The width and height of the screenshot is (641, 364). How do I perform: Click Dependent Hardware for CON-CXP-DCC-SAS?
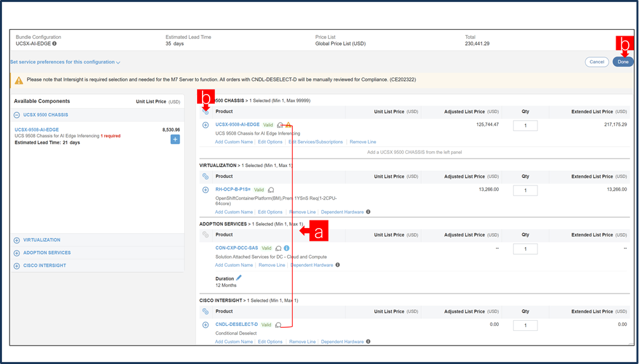(312, 265)
